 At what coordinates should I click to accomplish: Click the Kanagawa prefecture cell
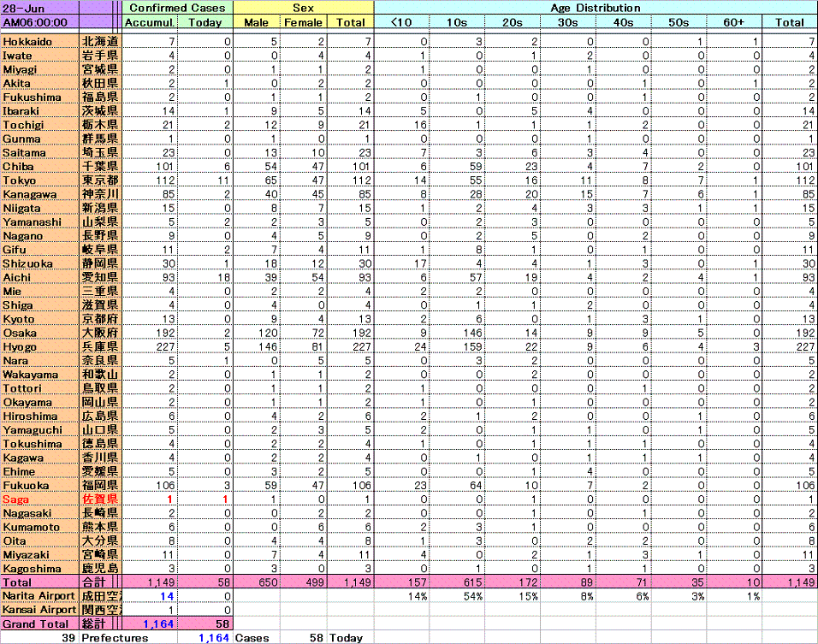click(x=39, y=194)
